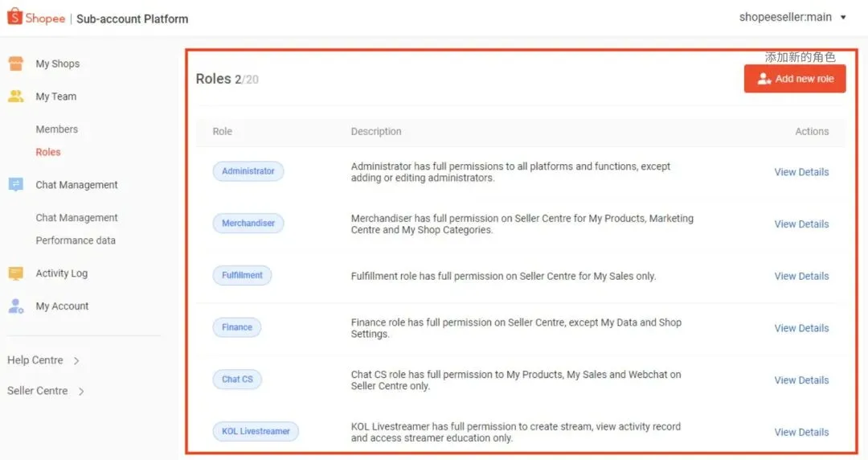Click the Roles 2/20 heading
Viewport: 868px width, 460px height.
click(227, 79)
